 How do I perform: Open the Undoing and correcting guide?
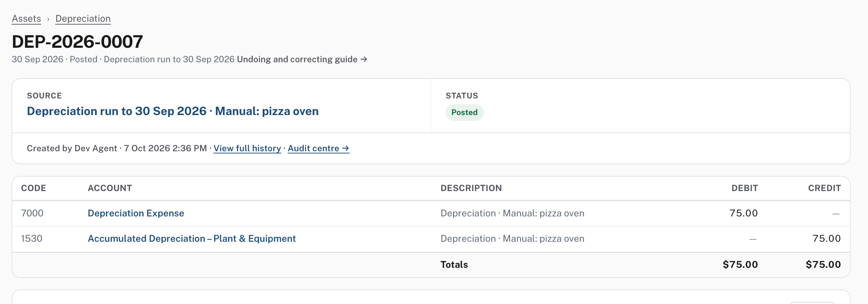pyautogui.click(x=302, y=59)
